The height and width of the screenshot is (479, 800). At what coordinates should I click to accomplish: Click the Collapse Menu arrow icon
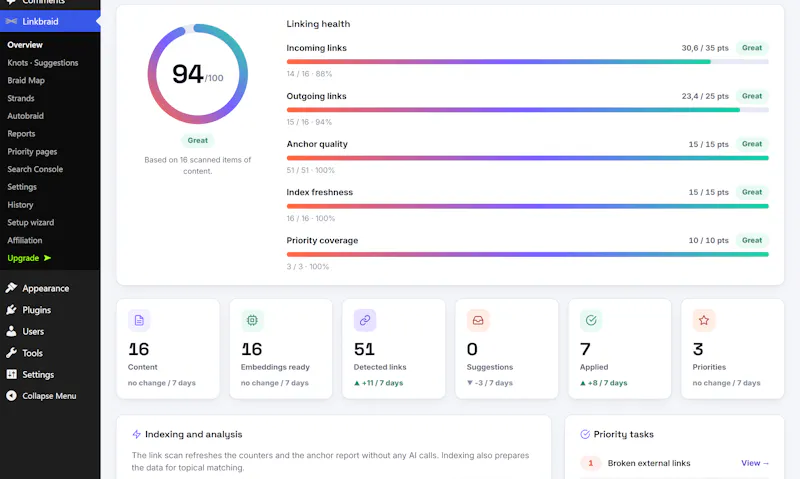point(11,395)
